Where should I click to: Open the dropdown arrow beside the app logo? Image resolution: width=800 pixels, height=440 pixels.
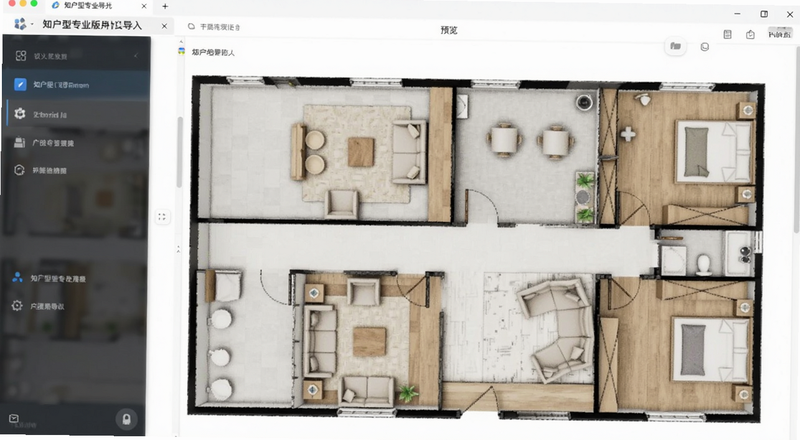click(32, 24)
